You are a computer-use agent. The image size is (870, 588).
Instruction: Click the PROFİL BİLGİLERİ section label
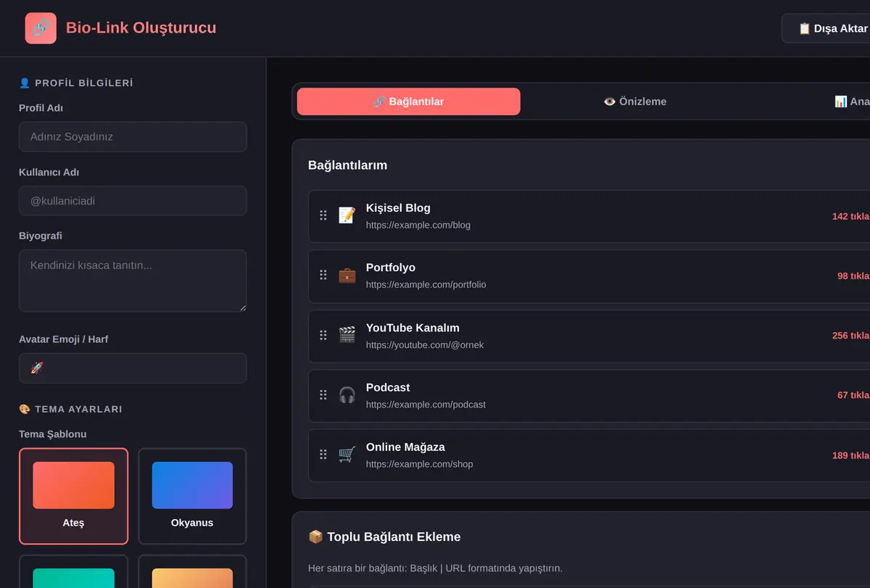76,83
